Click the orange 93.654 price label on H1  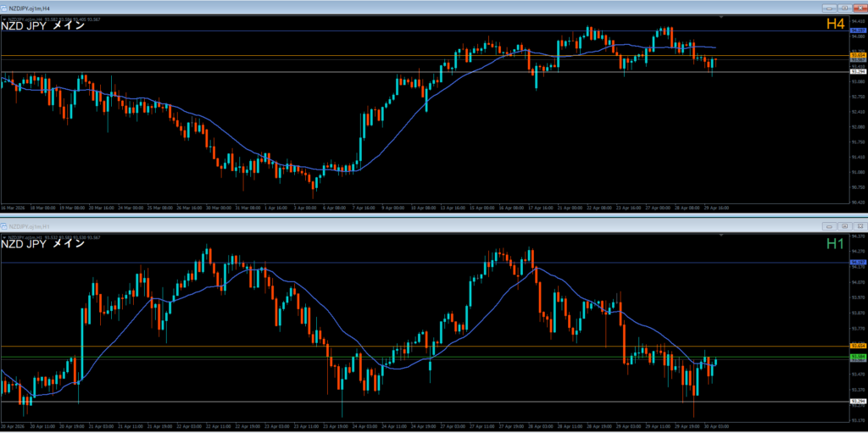tap(857, 347)
